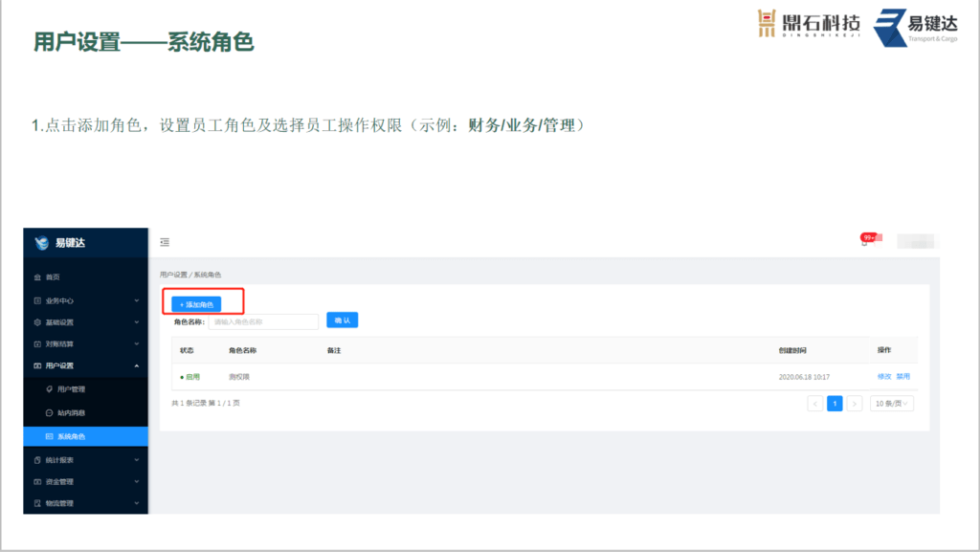Viewport: 980px width, 552px height.
Task: Click the blue 确认 search button
Action: click(x=342, y=320)
